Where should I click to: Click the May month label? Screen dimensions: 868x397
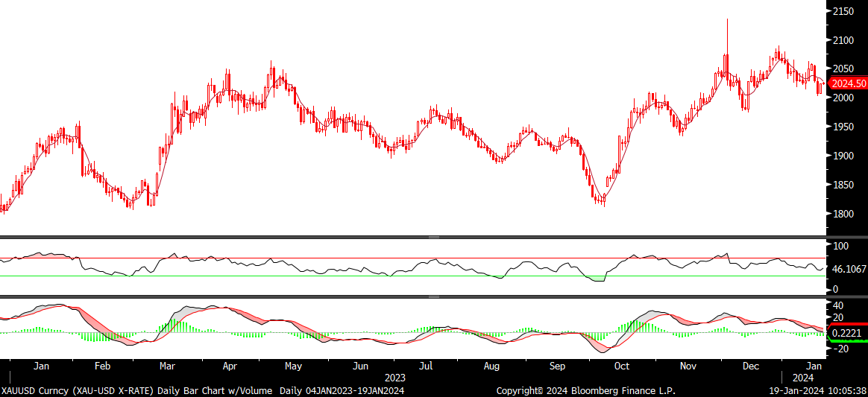click(293, 366)
